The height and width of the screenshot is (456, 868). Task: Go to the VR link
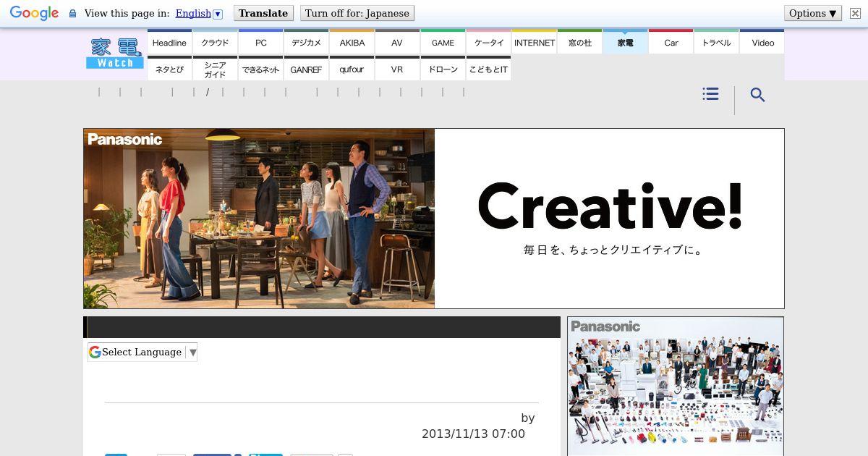tap(397, 69)
